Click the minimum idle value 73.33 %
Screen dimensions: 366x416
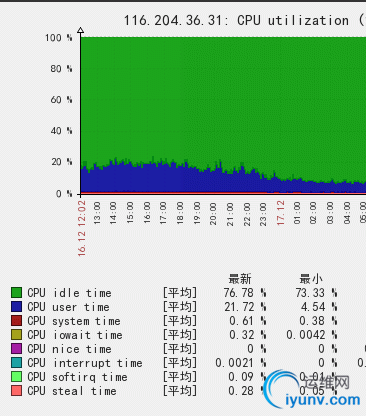316,293
